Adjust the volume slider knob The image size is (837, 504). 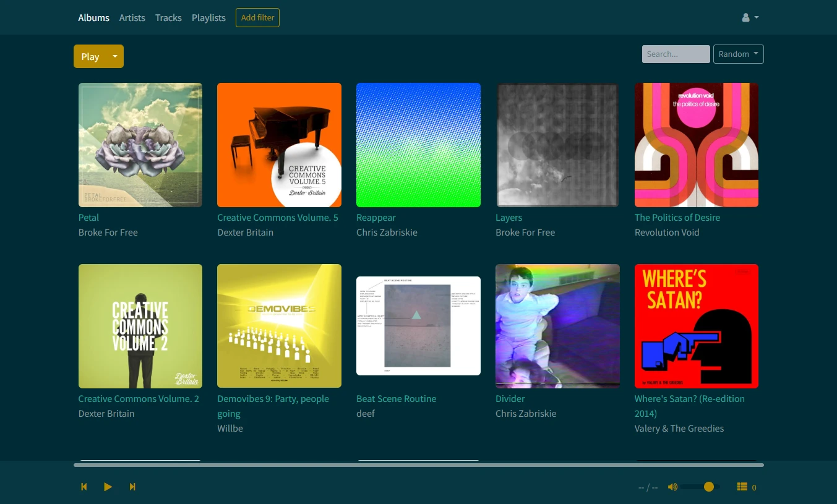point(709,487)
